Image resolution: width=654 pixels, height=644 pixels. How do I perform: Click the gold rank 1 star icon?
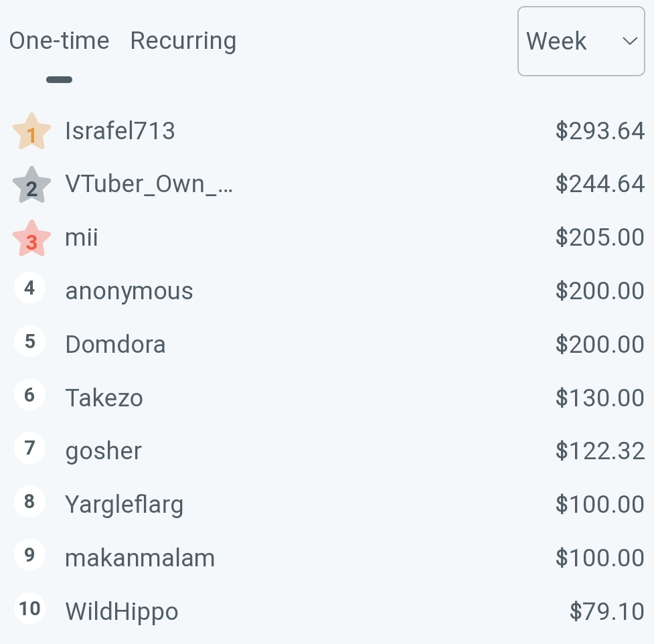[x=31, y=131]
